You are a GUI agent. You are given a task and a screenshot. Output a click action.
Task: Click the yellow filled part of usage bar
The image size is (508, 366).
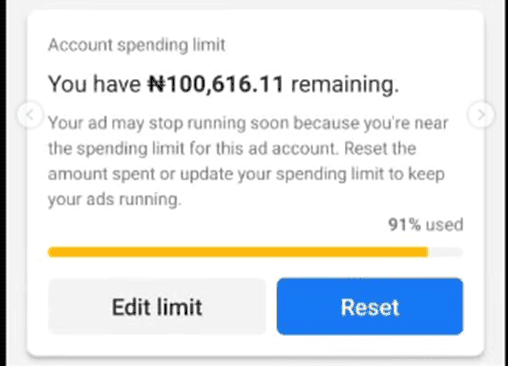click(238, 252)
